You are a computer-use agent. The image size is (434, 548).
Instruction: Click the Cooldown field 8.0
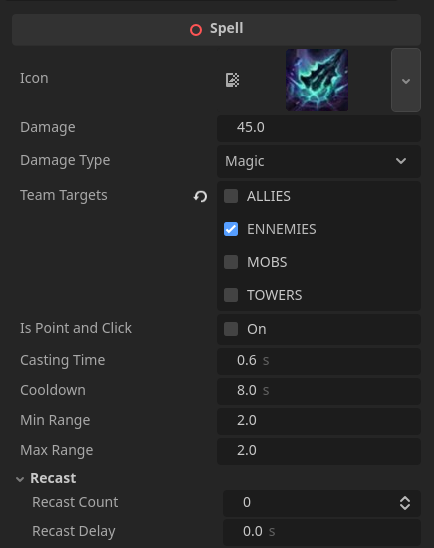pos(319,391)
